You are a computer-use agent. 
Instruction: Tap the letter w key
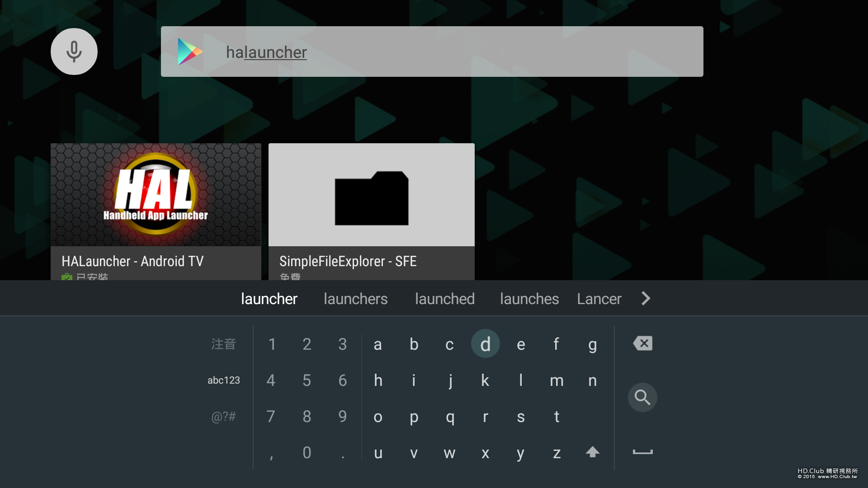(x=449, y=453)
